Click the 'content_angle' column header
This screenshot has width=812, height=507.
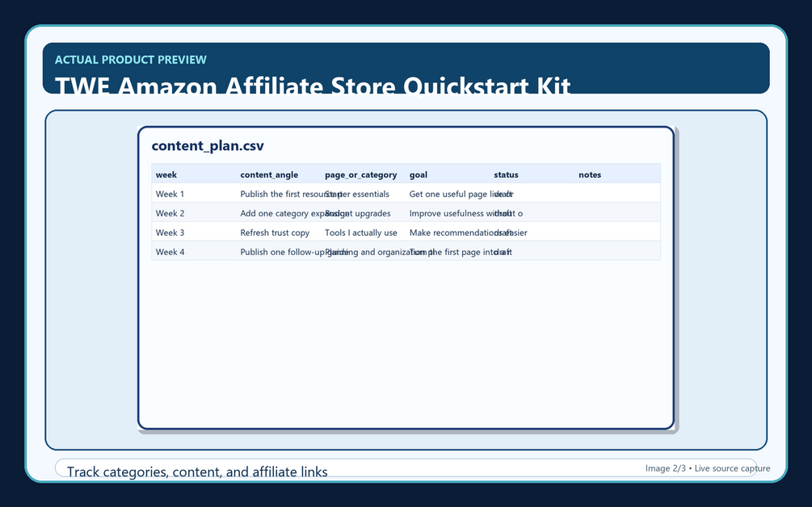(x=269, y=175)
